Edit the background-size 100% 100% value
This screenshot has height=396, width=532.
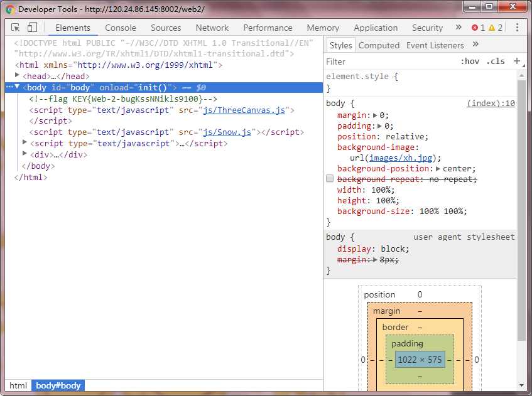point(440,211)
